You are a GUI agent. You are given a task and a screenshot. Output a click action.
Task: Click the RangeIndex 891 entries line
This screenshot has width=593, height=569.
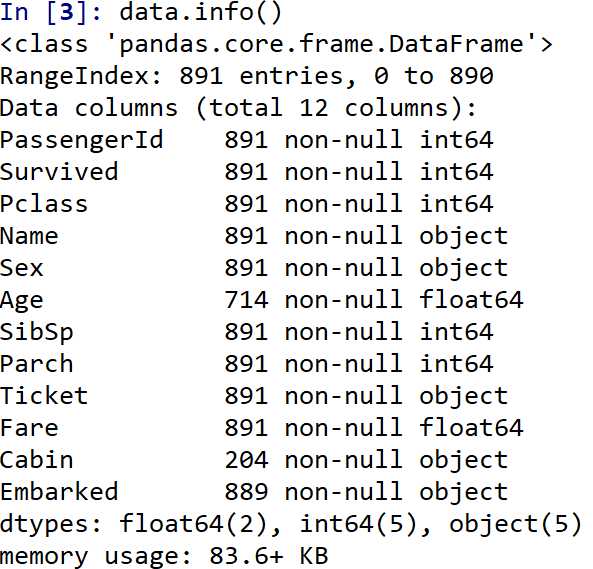[247, 76]
